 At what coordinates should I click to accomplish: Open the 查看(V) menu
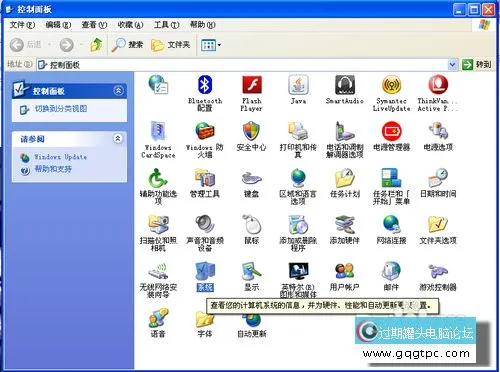pos(94,25)
